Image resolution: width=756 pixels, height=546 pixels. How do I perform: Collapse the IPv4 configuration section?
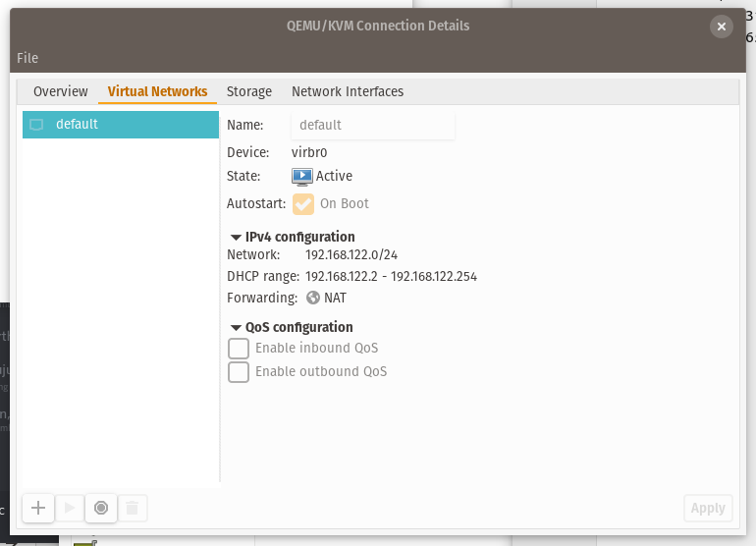tap(236, 238)
